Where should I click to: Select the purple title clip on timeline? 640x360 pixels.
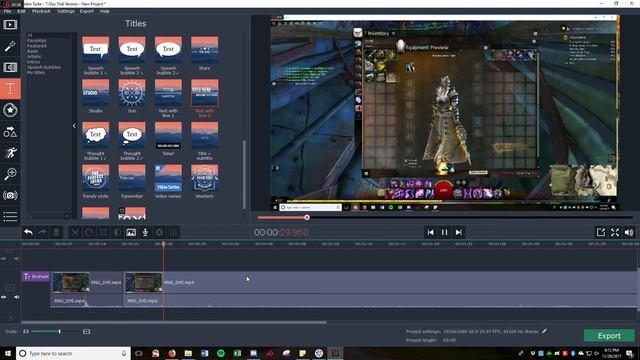click(x=36, y=277)
